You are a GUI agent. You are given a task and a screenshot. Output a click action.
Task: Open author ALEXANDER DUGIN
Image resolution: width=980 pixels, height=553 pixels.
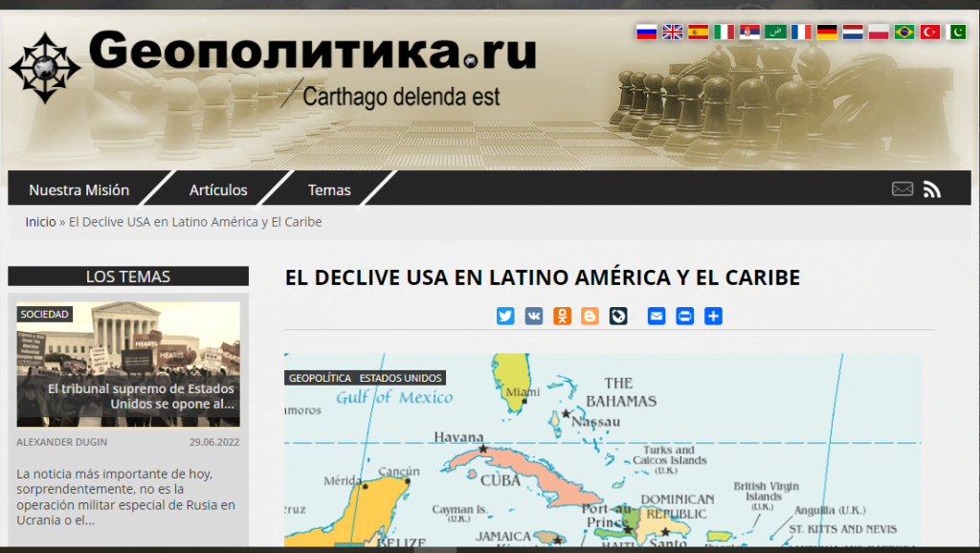point(62,442)
